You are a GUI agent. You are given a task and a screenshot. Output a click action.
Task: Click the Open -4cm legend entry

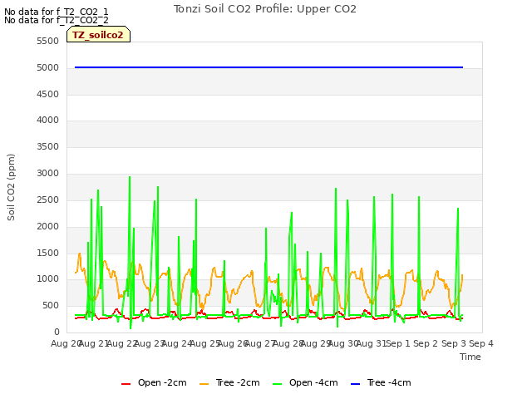coord(305,382)
